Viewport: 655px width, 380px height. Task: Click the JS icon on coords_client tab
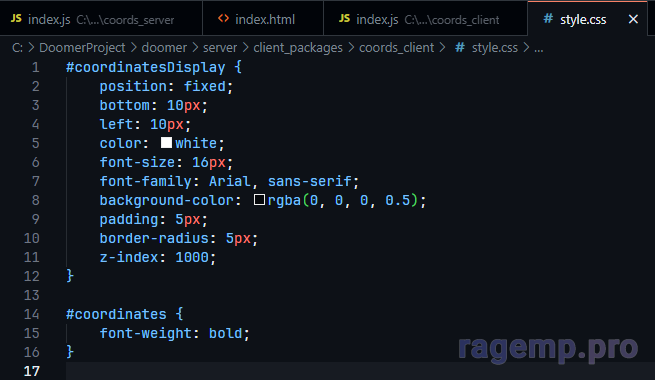(345, 19)
